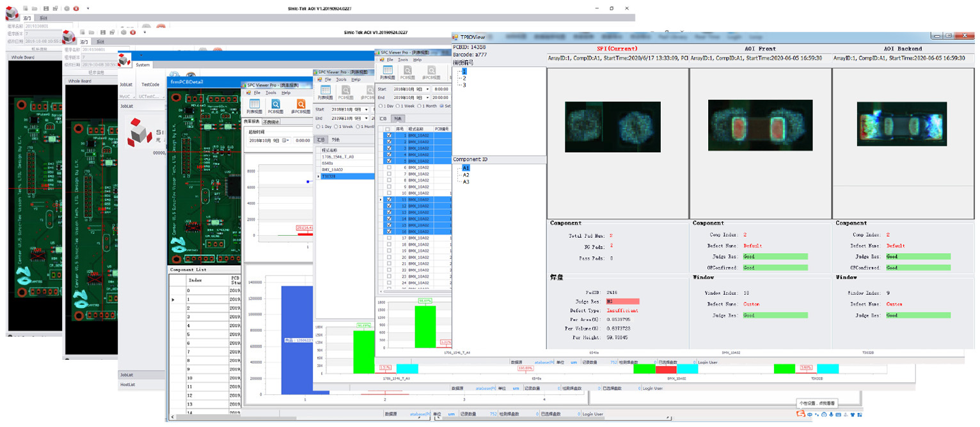Click the open folder icon in the top AOI toolbar
This screenshot has width=980, height=427.
[x=35, y=8]
